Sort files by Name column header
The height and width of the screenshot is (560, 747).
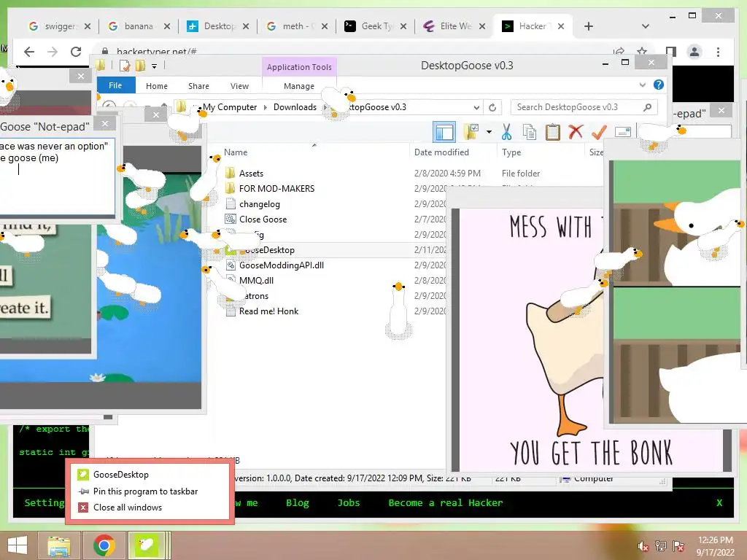pyautogui.click(x=236, y=152)
